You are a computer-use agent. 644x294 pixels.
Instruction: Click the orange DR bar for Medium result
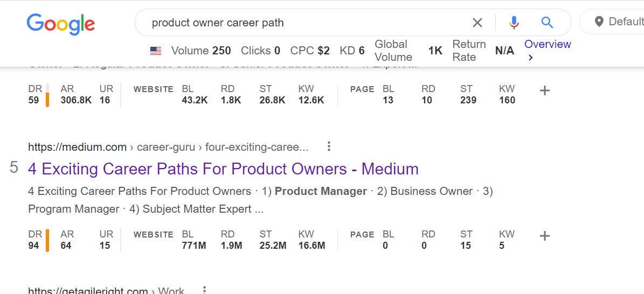click(x=47, y=240)
